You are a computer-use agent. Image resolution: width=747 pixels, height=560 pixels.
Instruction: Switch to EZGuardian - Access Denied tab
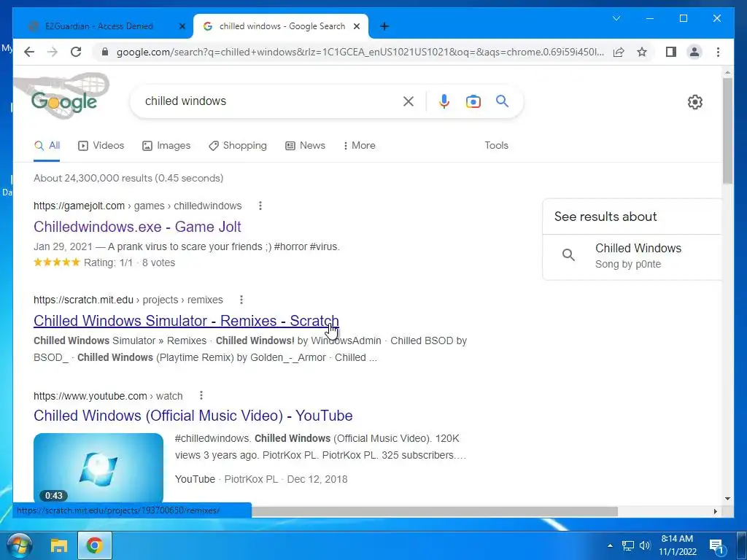coord(99,26)
